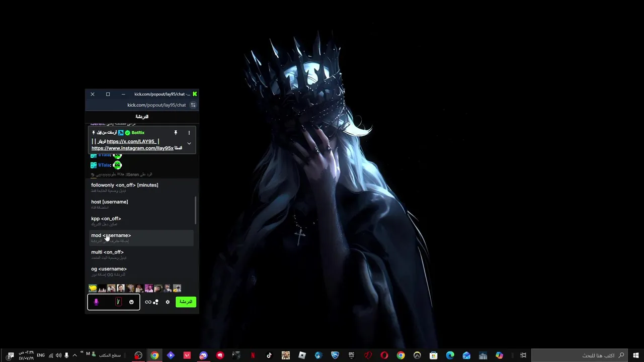The height and width of the screenshot is (362, 644).
Task: Open Overwatch from the taskbar
Action: [x=417, y=355]
